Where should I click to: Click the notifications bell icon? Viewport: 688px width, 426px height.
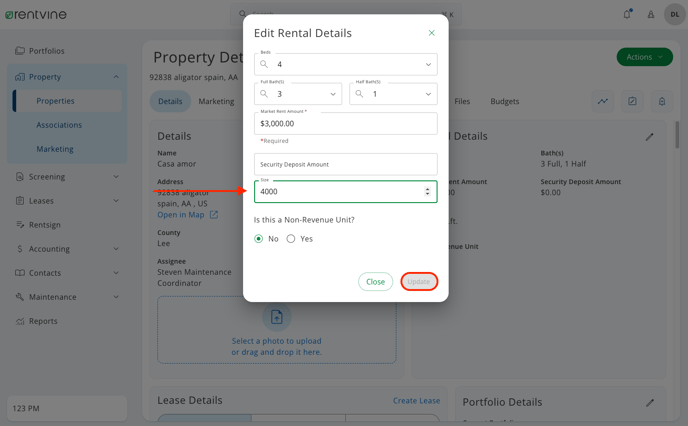coord(627,14)
